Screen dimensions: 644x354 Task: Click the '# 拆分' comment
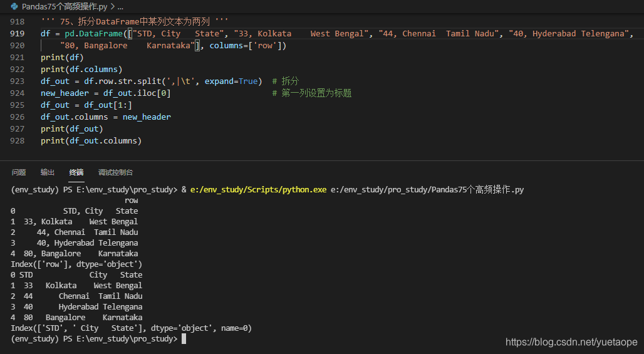point(286,81)
